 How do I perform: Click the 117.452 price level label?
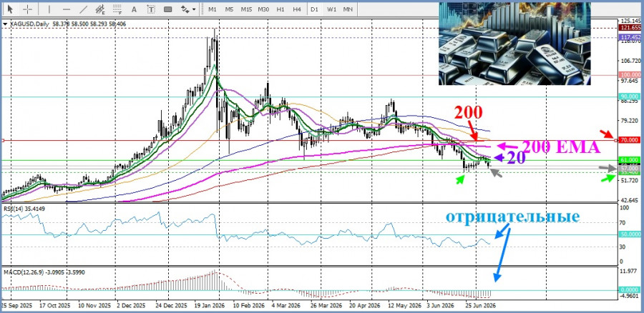coord(630,37)
